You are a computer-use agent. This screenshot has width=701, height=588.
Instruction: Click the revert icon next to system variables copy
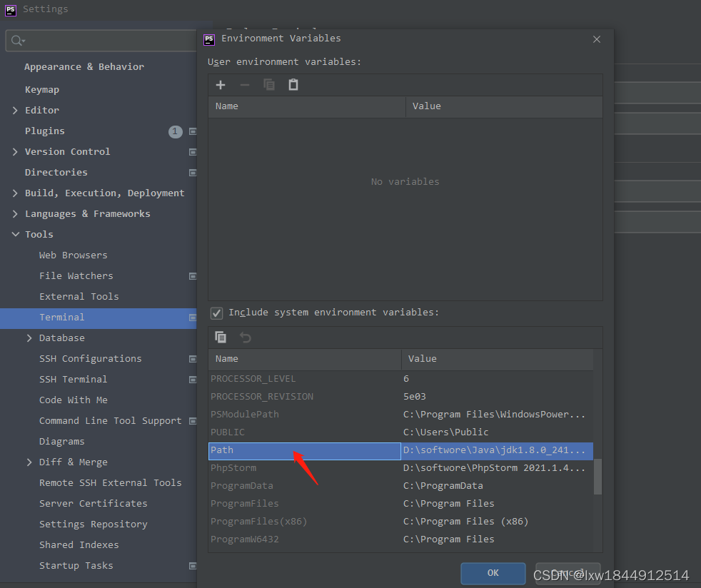(x=243, y=337)
